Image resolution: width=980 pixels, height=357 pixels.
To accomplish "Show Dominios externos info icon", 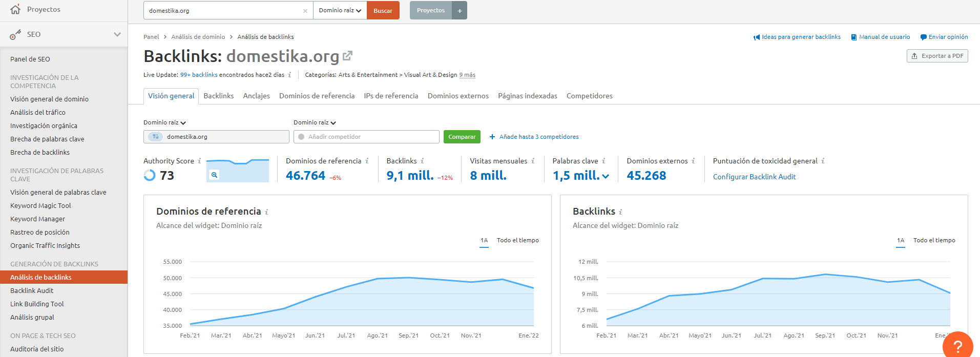I will coord(693,161).
